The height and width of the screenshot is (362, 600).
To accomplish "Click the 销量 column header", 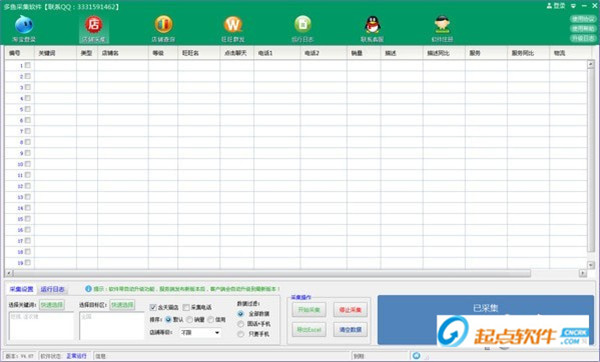I will [364, 53].
